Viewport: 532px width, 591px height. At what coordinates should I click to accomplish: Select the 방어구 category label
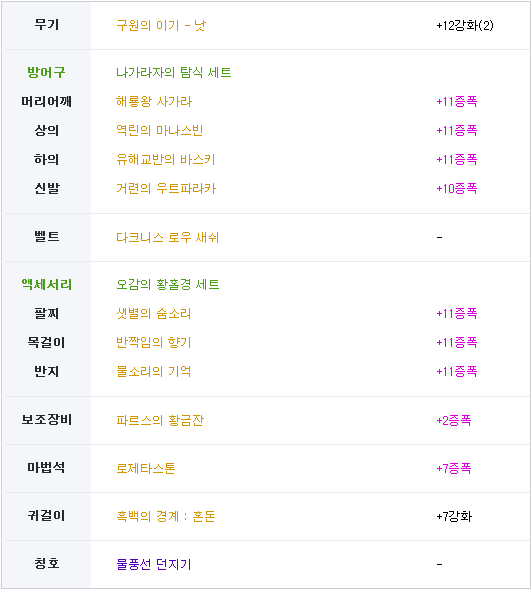point(46,72)
